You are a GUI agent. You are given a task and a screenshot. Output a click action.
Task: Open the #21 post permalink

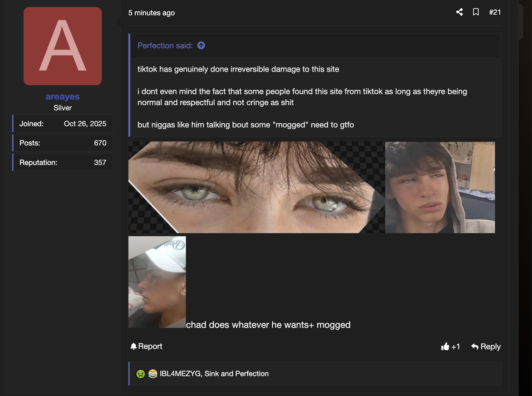pyautogui.click(x=495, y=12)
